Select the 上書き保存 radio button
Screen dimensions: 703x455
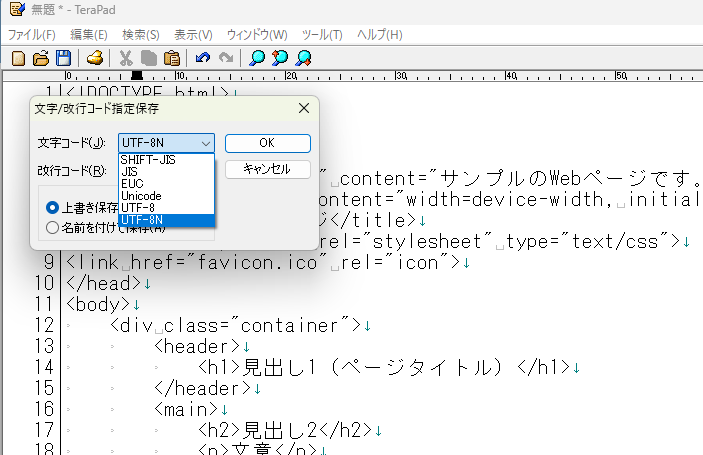coord(53,208)
